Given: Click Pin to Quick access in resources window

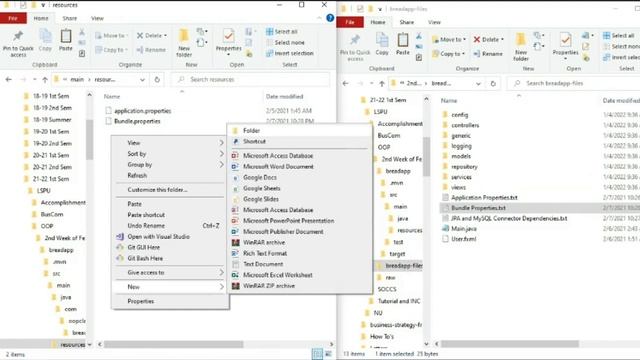Looking at the screenshot, I should tap(18, 43).
